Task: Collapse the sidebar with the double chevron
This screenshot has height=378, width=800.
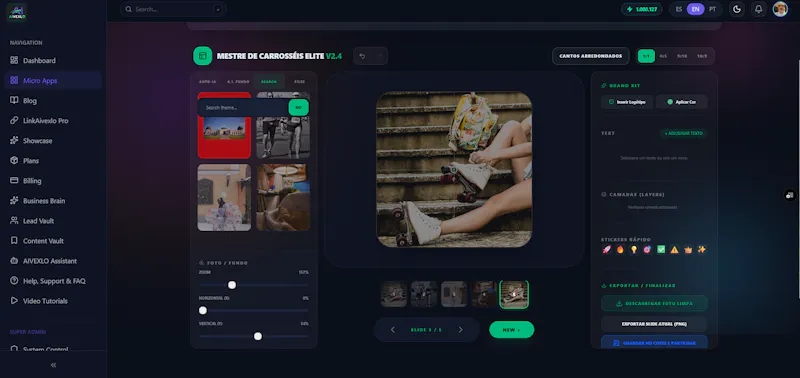Action: coord(54,365)
